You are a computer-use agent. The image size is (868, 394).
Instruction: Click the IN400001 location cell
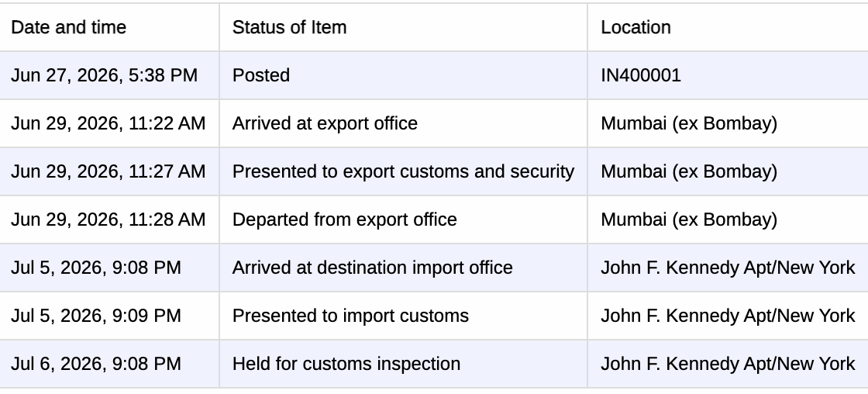(x=641, y=75)
